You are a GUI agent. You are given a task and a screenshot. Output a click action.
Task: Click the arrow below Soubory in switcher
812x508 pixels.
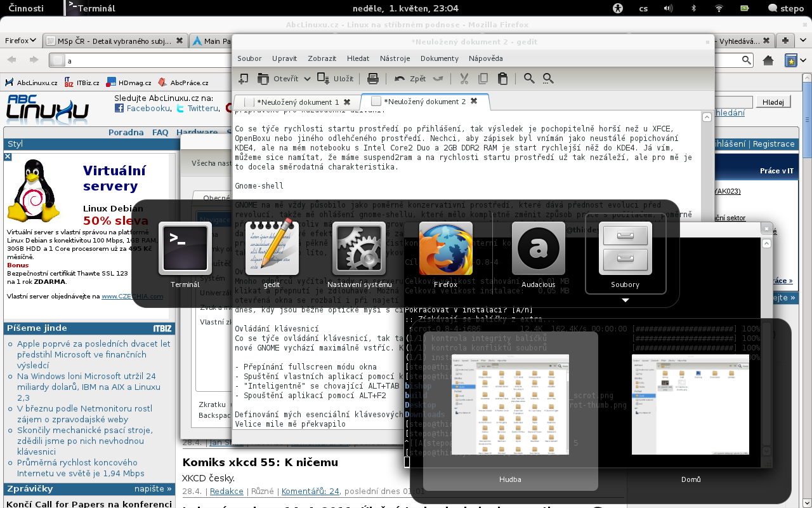[625, 300]
